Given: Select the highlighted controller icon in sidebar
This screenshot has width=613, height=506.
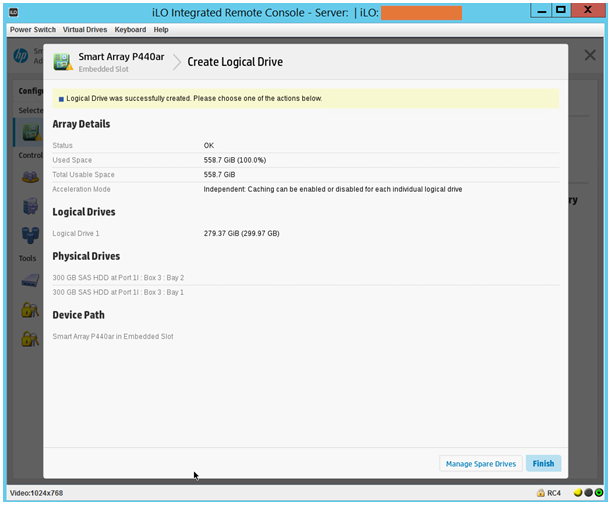Looking at the screenshot, I should click(27, 131).
